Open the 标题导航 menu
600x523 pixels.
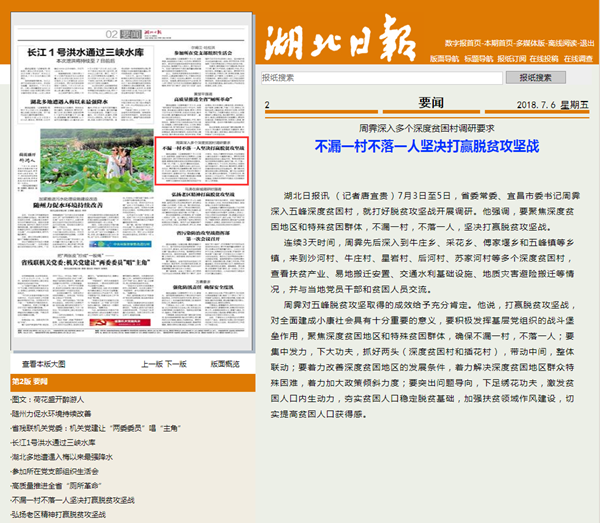tap(479, 59)
